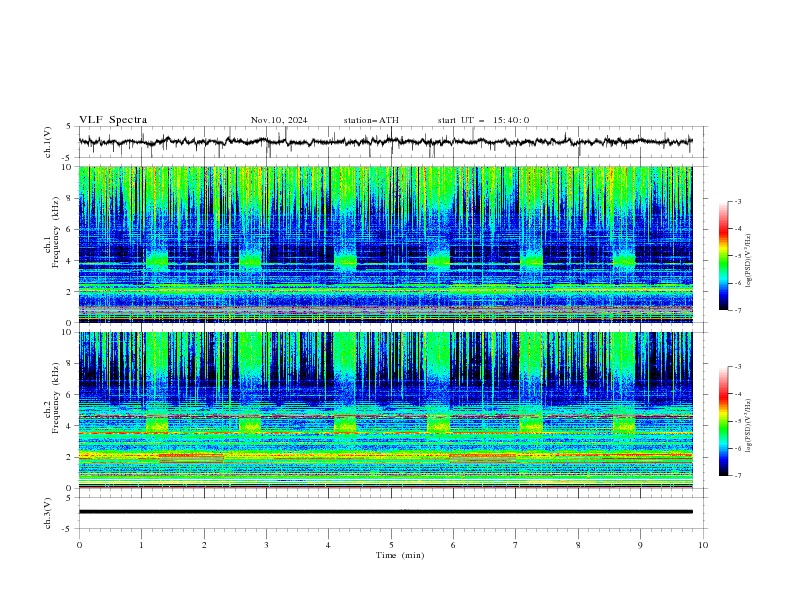Click inside the ch.2 spectrogram panel
Viewport: 792px width, 612px height.
[x=385, y=410]
